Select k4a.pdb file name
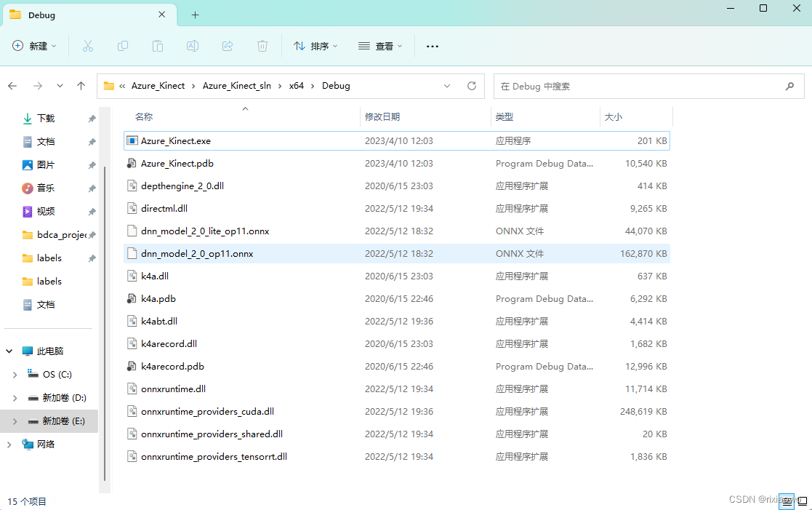The image size is (812, 510). pos(158,299)
